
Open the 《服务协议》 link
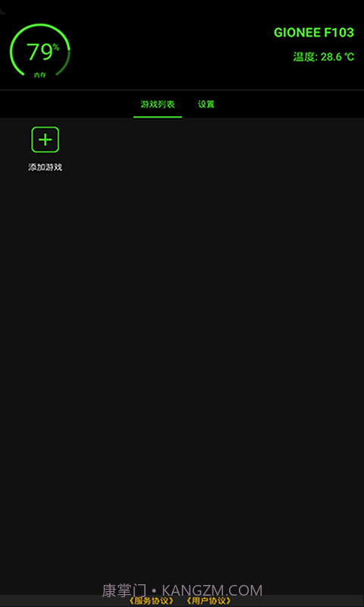(x=151, y=601)
